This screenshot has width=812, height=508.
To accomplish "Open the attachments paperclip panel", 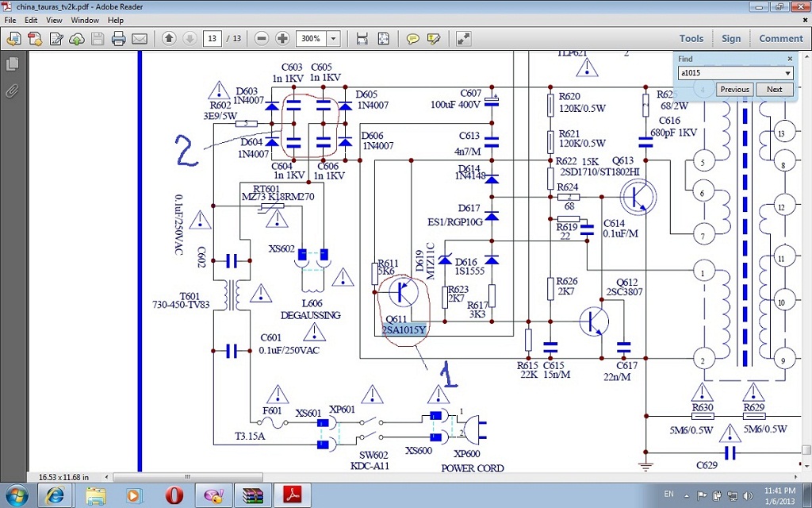I will pyautogui.click(x=13, y=90).
